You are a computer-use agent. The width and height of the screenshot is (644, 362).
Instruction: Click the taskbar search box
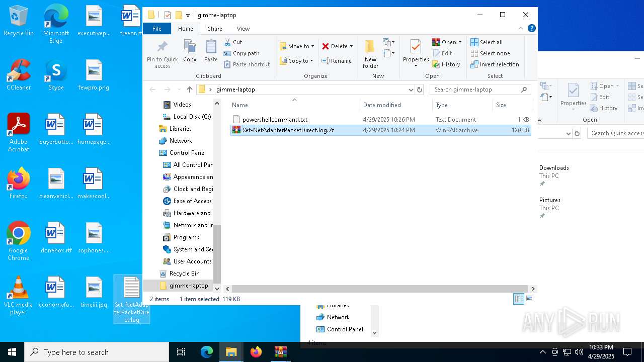click(97, 352)
